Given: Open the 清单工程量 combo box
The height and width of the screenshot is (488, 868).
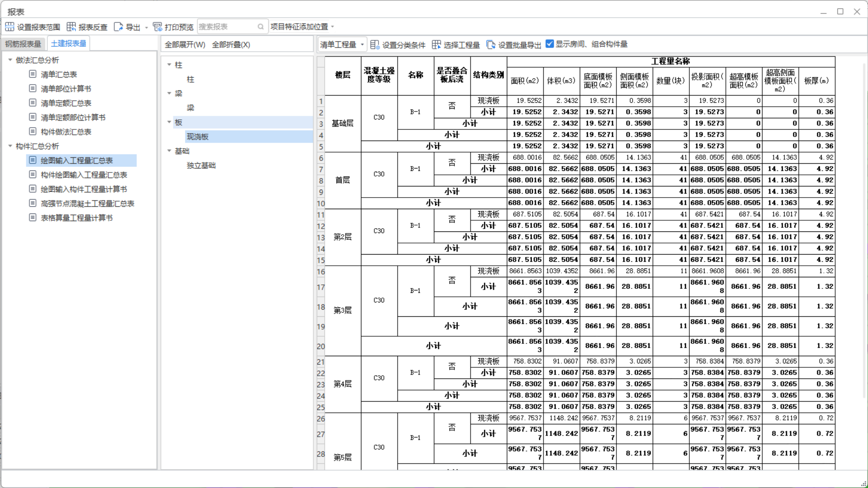Looking at the screenshot, I should [x=342, y=45].
